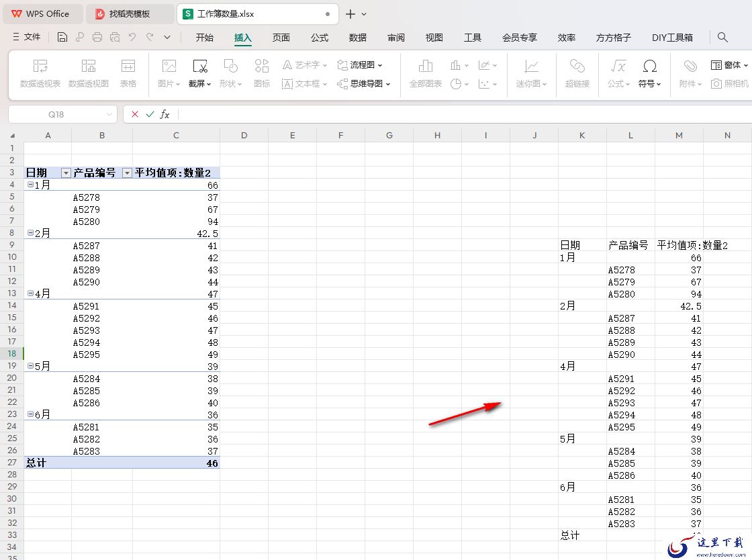Open the 思维导图 mind map dropdown
752x560 pixels.
pos(364,84)
